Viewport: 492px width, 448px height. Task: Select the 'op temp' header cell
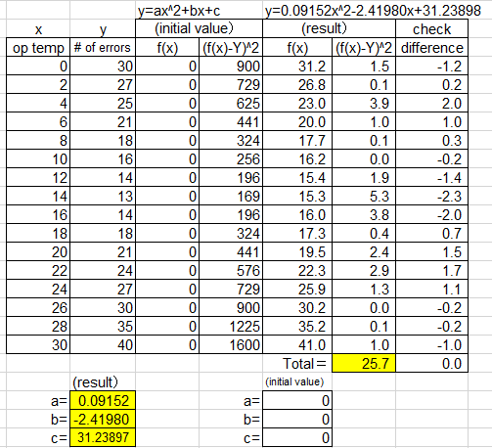[x=38, y=48]
